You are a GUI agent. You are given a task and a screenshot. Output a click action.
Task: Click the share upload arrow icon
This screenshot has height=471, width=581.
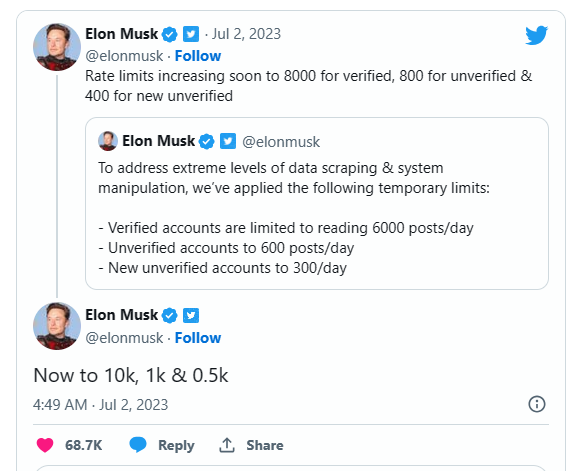click(227, 445)
